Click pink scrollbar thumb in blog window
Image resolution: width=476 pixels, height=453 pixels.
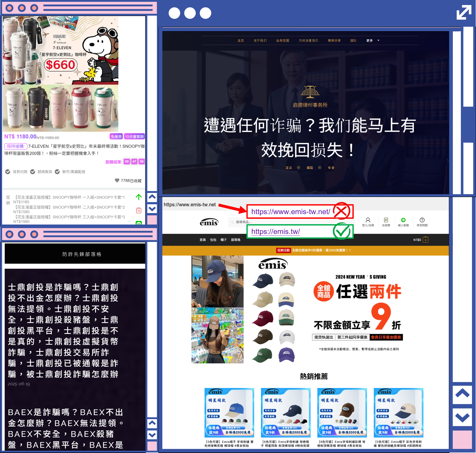pos(152,446)
